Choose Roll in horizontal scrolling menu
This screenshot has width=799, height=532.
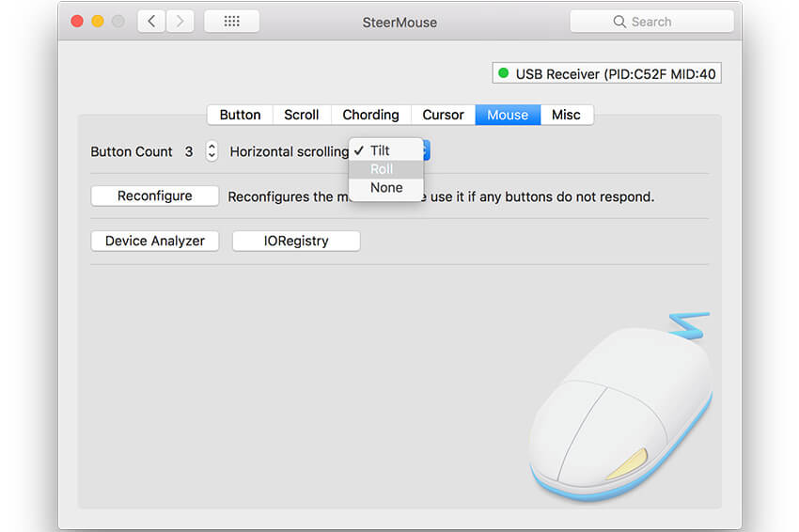point(386,169)
